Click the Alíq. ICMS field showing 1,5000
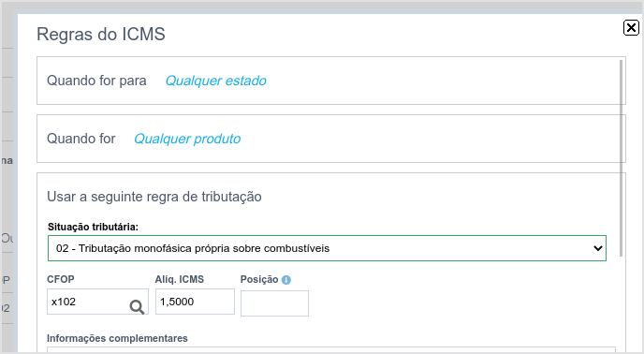The height and width of the screenshot is (354, 644). (195, 302)
